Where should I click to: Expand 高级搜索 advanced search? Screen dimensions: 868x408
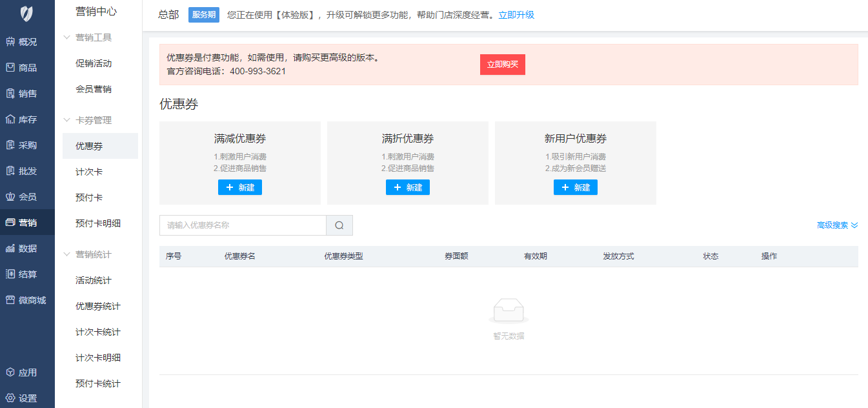(x=837, y=225)
